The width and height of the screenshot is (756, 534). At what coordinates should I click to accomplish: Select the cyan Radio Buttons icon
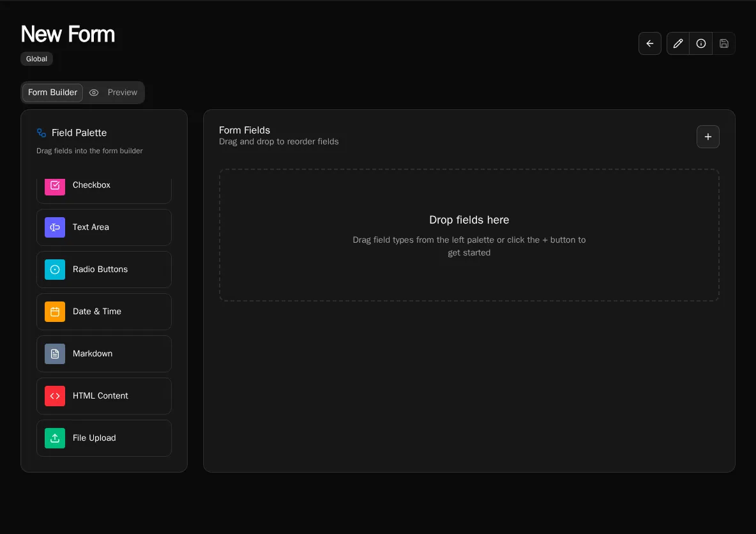tap(55, 270)
